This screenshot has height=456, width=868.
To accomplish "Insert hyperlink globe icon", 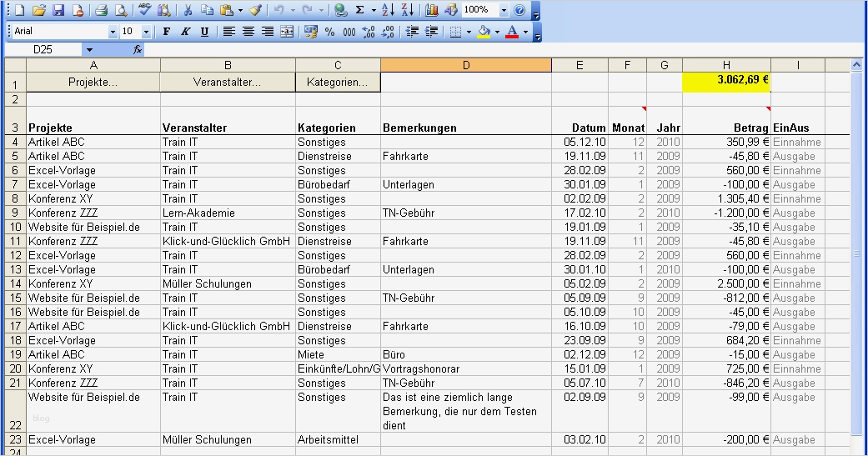I will [x=341, y=10].
